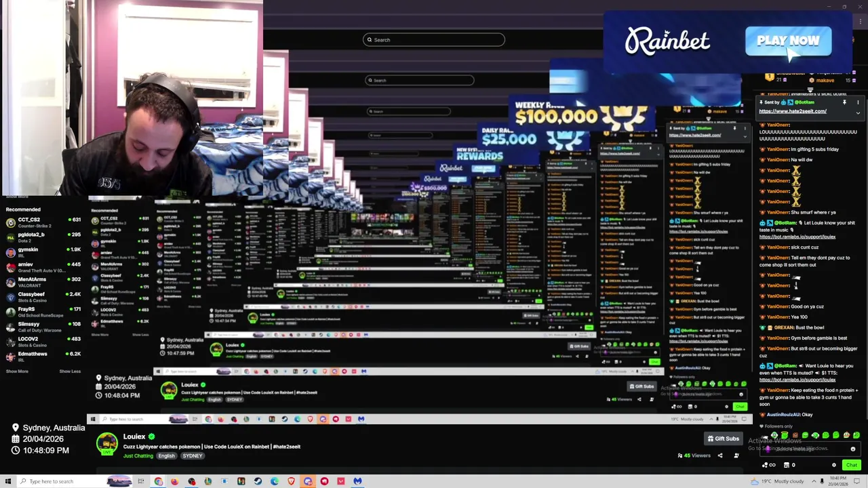The image size is (868, 488).
Task: Click Show Less in recommended list
Action: coord(70,371)
